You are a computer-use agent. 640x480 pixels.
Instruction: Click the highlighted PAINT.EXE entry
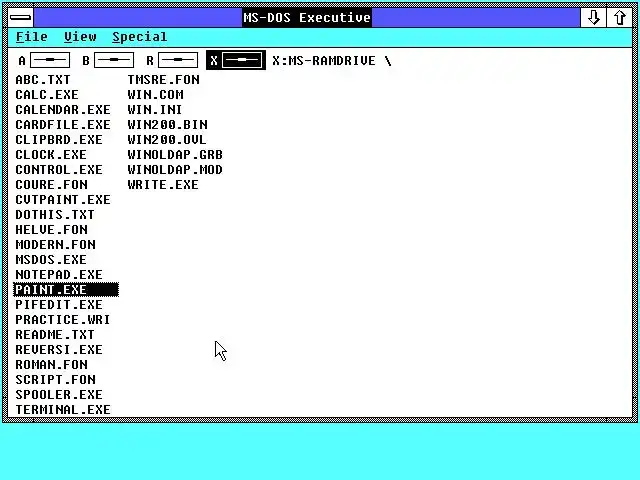[x=66, y=290]
